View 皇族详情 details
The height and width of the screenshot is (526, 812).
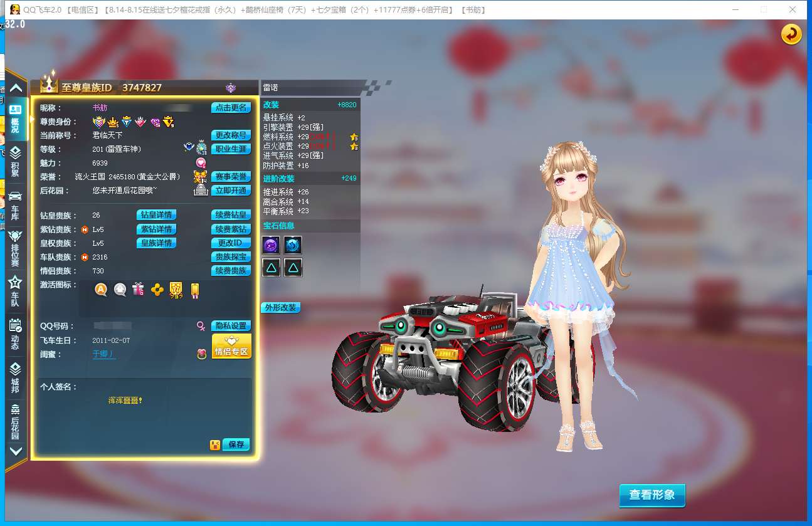pyautogui.click(x=156, y=243)
